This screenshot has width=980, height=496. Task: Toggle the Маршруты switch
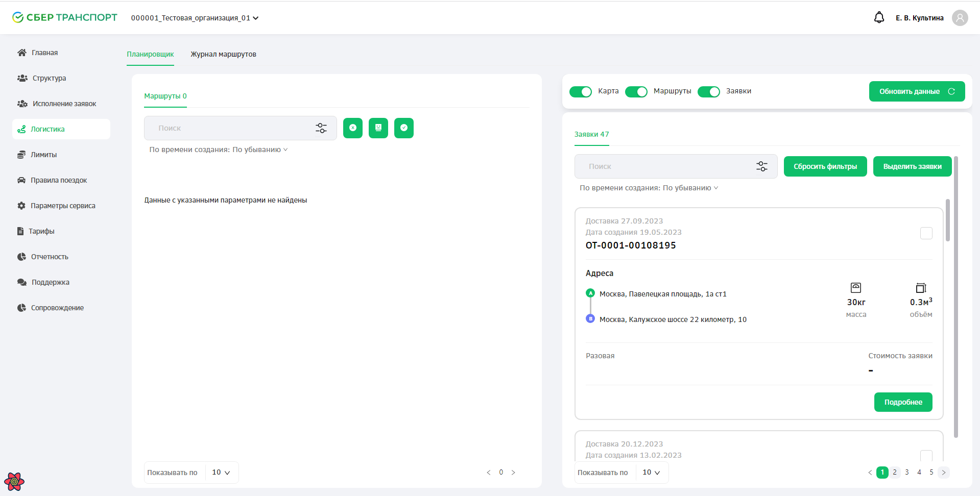(636, 91)
